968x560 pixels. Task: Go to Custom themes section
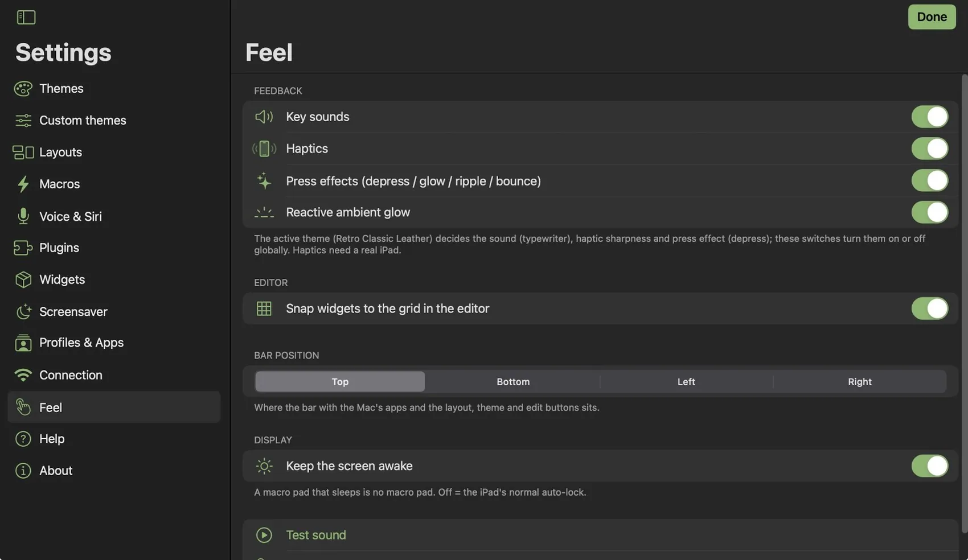[114, 120]
